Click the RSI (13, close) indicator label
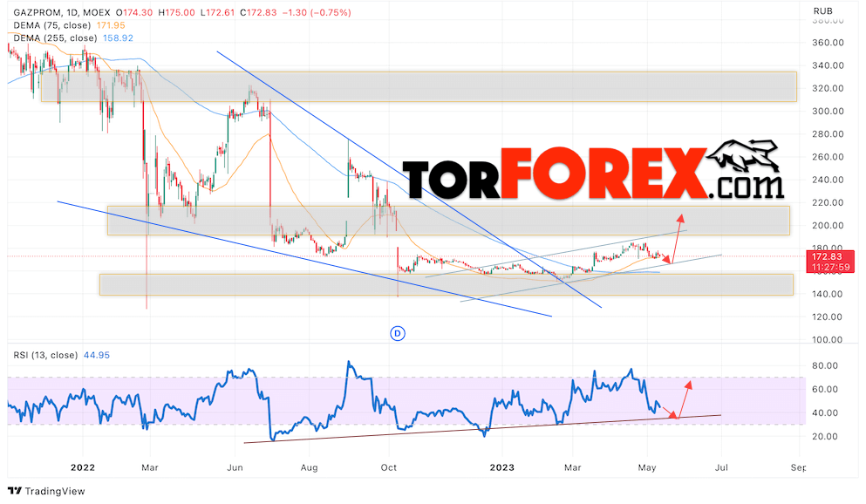 45,355
